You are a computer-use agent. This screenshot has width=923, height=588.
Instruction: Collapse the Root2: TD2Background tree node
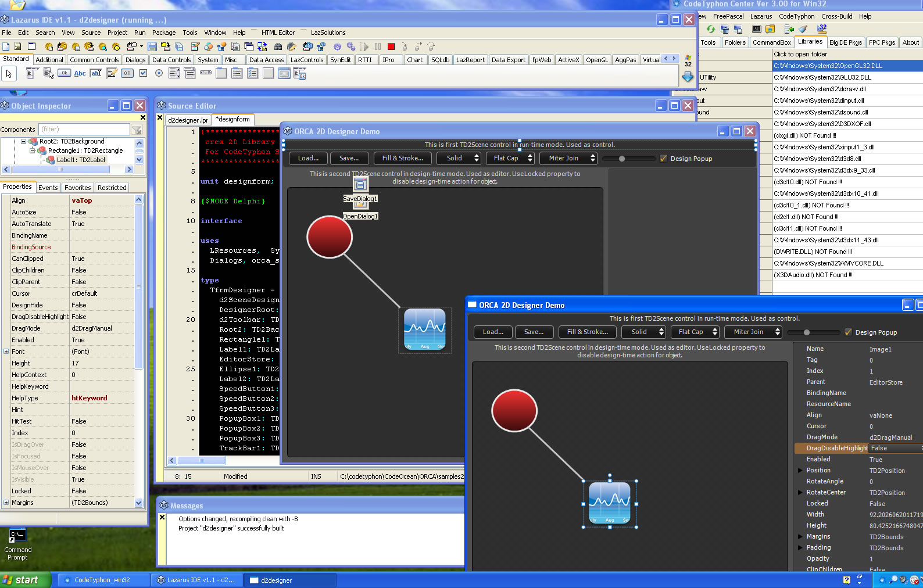(x=23, y=141)
